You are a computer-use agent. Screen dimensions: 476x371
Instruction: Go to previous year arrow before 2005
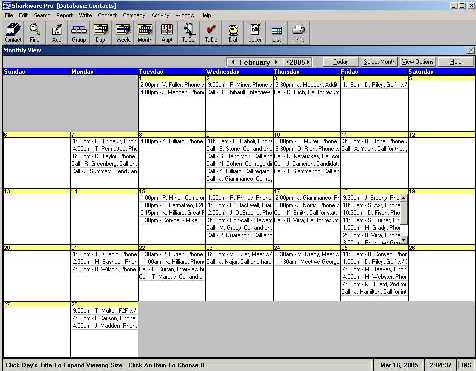tap(287, 62)
